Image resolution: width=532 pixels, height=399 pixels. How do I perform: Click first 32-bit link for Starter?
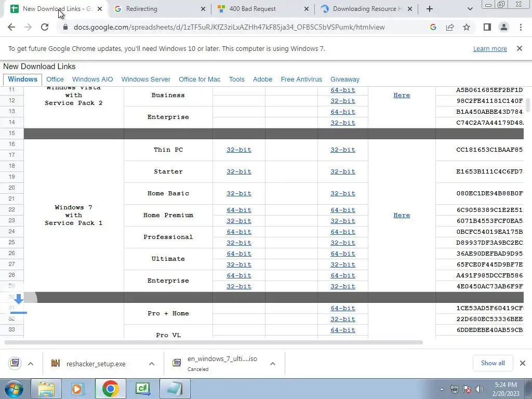[239, 171]
